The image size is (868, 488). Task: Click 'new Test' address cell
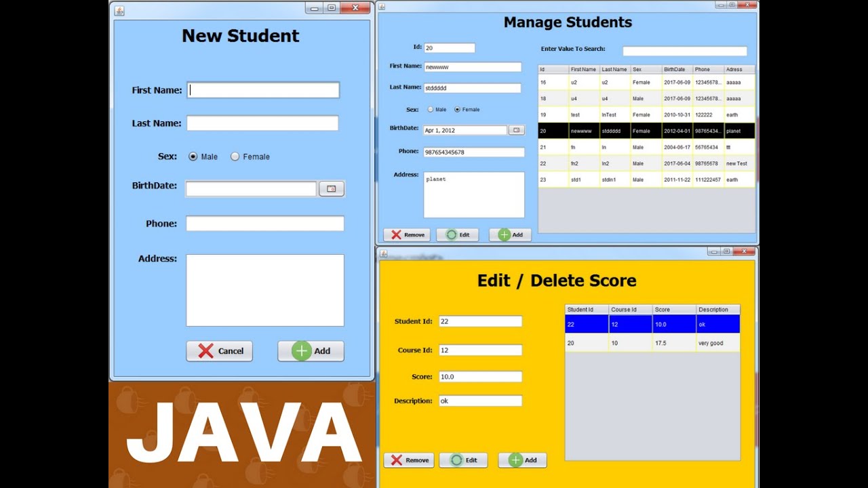[739, 163]
